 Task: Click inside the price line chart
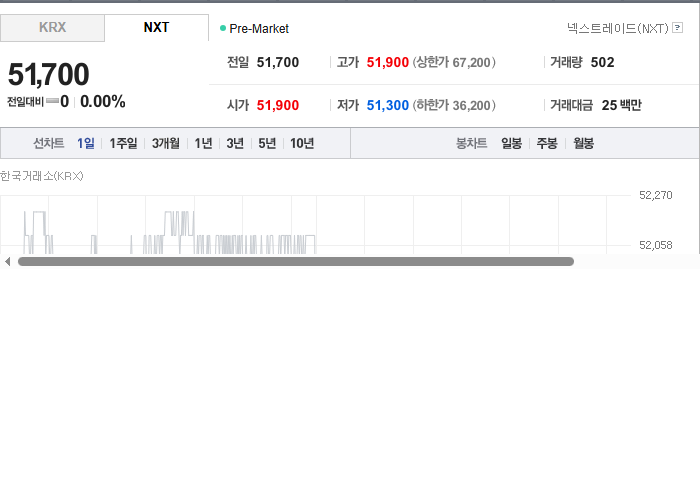[315, 224]
